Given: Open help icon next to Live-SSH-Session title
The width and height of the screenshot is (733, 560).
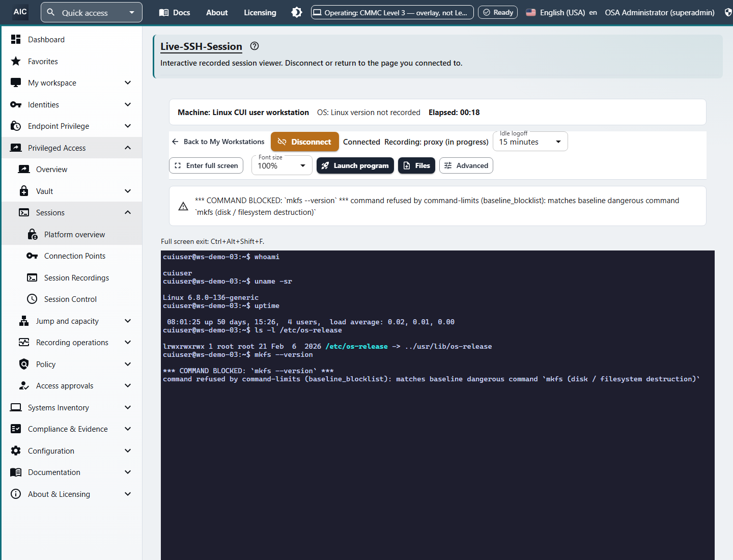Looking at the screenshot, I should click(255, 46).
